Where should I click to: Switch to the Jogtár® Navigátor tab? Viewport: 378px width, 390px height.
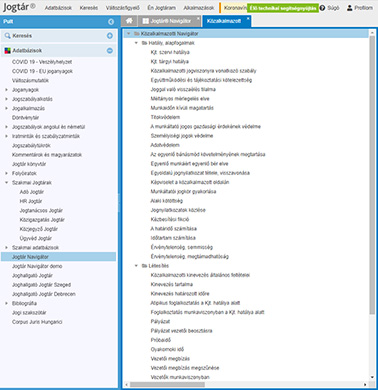pyautogui.click(x=170, y=21)
